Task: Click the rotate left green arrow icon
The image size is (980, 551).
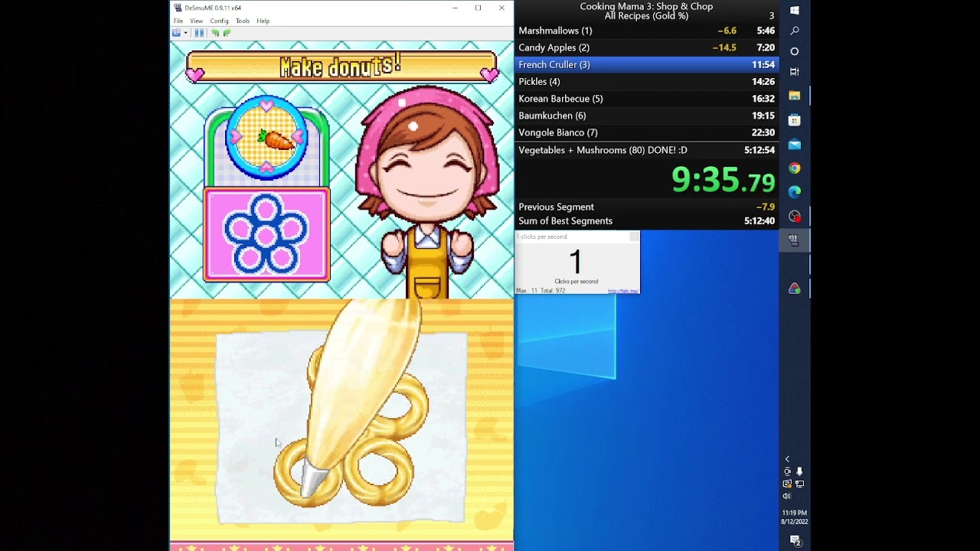Action: tap(215, 33)
